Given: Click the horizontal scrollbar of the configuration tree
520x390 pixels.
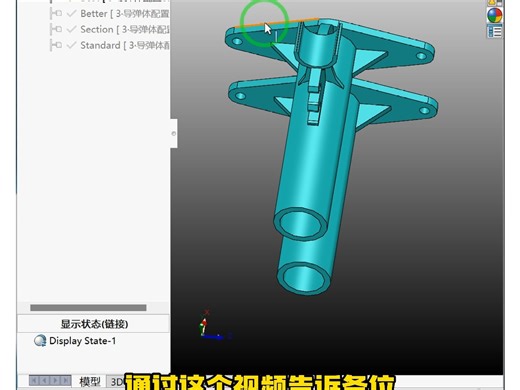Looking at the screenshot, I should pos(88,308).
